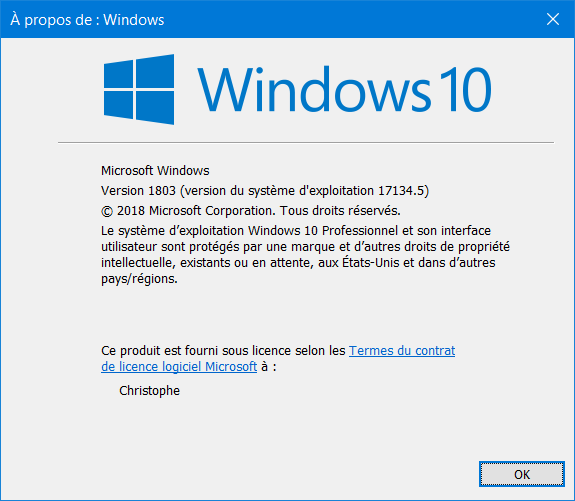575x501 pixels.
Task: Click the Version 1803 build line
Action: (265, 191)
